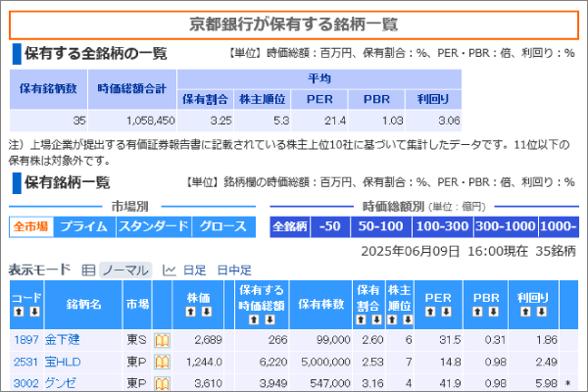588x392 pixels.
Task: Filter market cap 1000- tab
Action: (x=559, y=227)
